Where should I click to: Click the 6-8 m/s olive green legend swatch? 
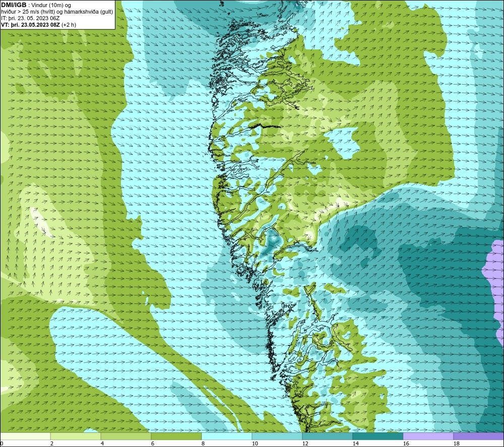pyautogui.click(x=176, y=436)
